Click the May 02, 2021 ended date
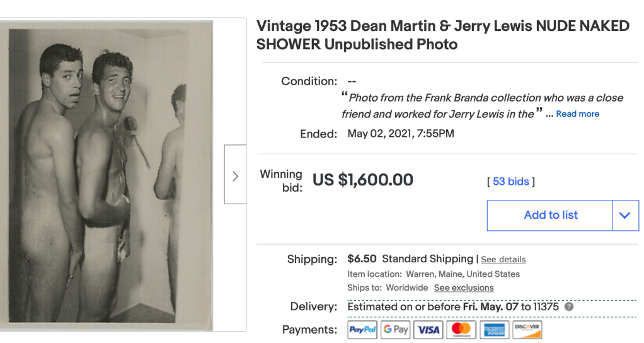This screenshot has width=644, height=343. [401, 134]
